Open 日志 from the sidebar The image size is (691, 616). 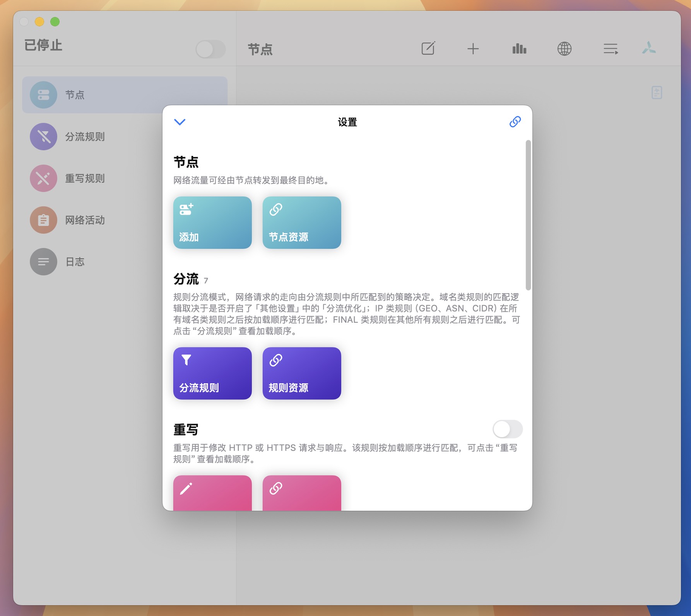pyautogui.click(x=75, y=262)
